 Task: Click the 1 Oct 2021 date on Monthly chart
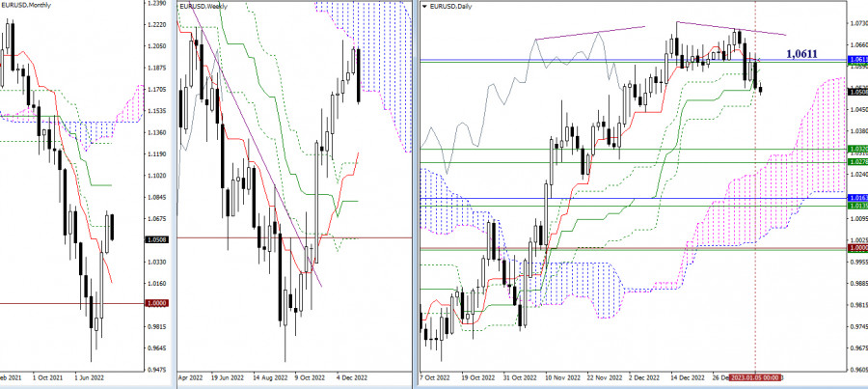46,377
